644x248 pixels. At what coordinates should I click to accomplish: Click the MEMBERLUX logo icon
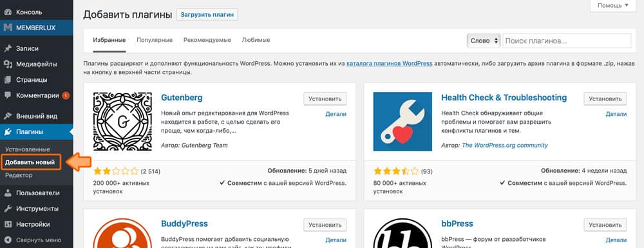click(7, 28)
